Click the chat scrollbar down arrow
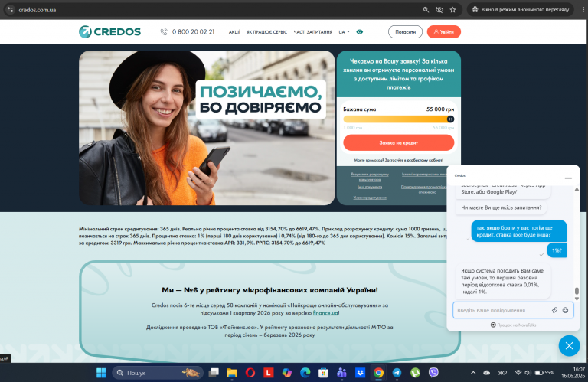Viewport: 588px width, 382px height. click(x=577, y=299)
